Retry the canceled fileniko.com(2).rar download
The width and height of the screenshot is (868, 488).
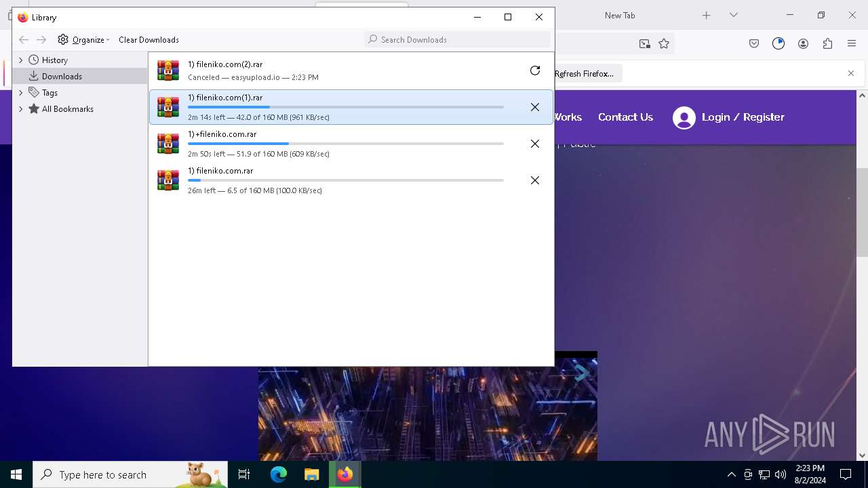tap(535, 70)
